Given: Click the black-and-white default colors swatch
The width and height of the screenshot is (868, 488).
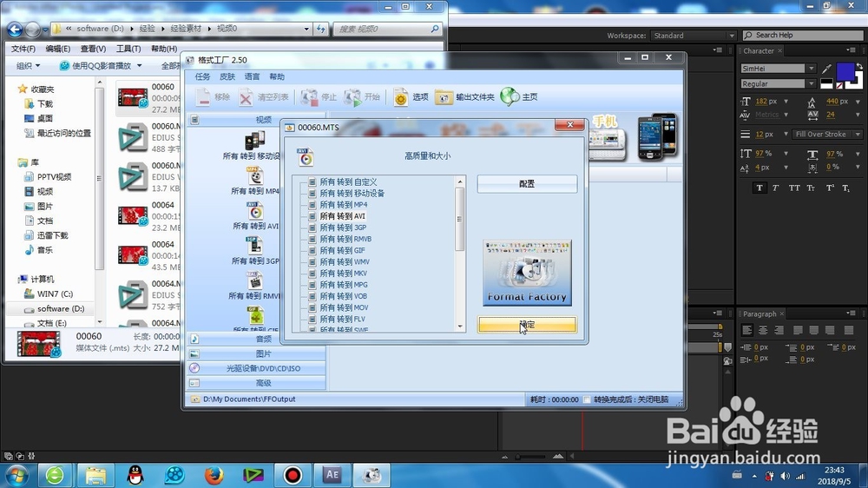Looking at the screenshot, I should click(826, 83).
